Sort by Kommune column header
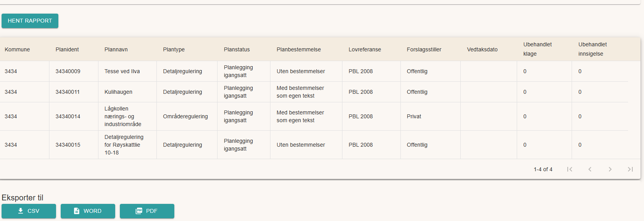The width and height of the screenshot is (644, 221). (x=17, y=49)
